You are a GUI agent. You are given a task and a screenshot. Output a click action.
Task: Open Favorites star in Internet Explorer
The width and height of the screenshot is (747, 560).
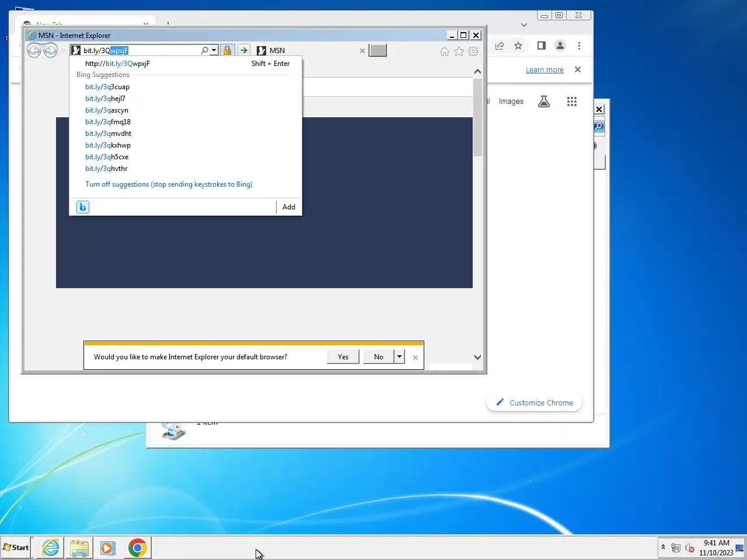click(459, 51)
